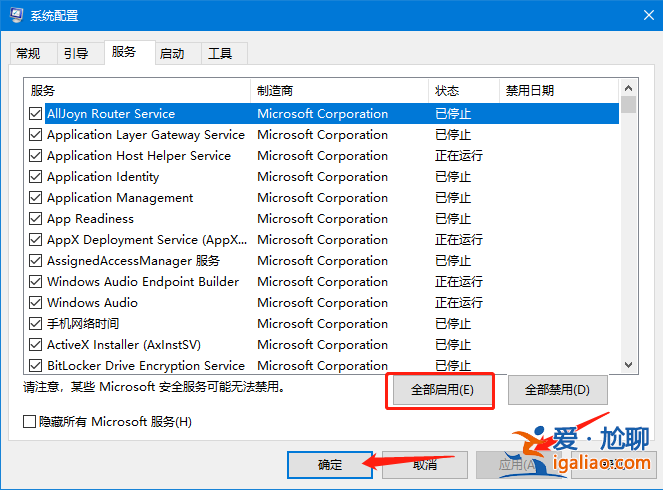Click the services list scrollbar thumb
This screenshot has height=490, width=663.
tap(628, 105)
